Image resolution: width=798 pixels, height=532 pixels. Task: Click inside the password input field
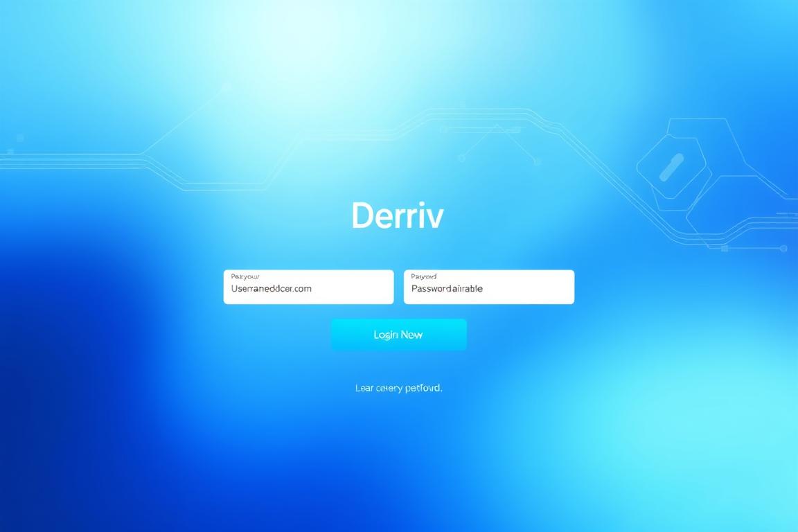[488, 287]
